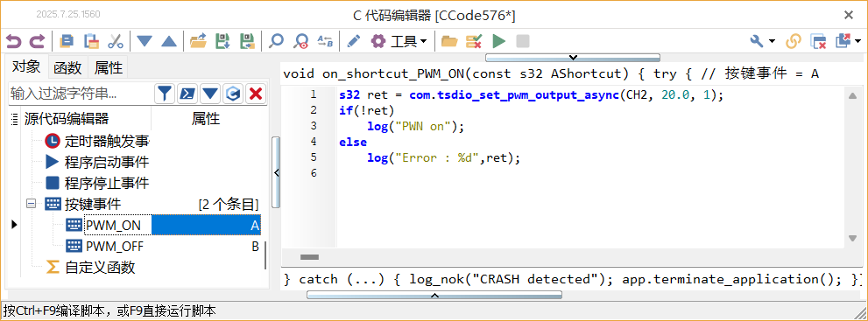Collapse header with top chevron bar
This screenshot has width=868, height=321.
point(573,57)
